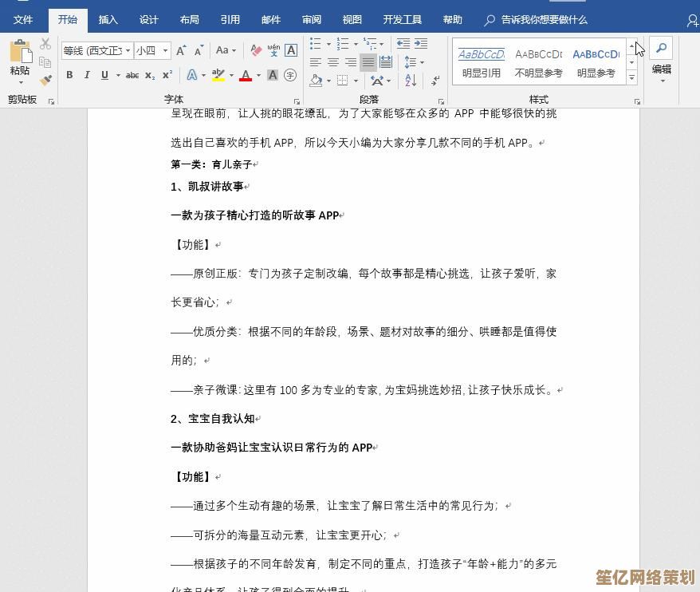The width and height of the screenshot is (700, 592).
Task: Toggle underline formatting
Action: click(105, 75)
